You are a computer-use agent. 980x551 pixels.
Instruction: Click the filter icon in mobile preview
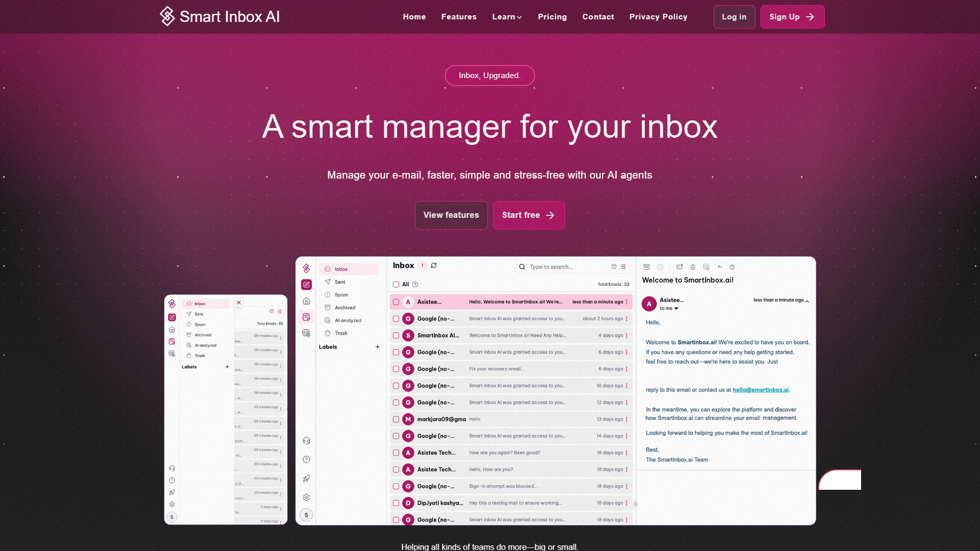pyautogui.click(x=279, y=311)
